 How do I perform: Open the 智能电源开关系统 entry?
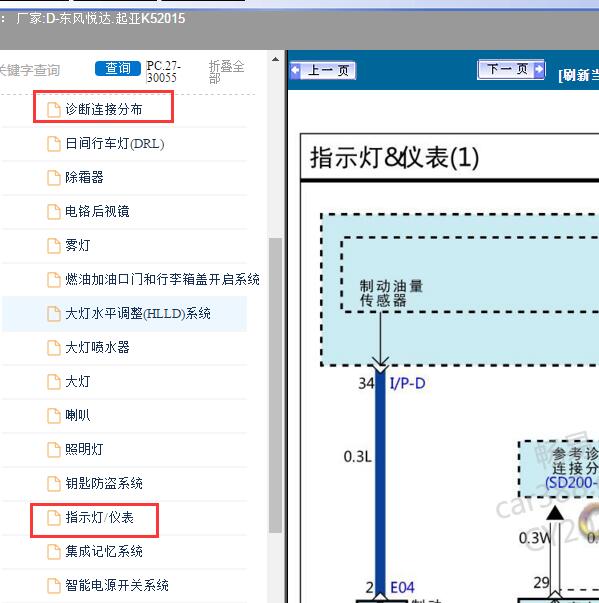coord(117,585)
